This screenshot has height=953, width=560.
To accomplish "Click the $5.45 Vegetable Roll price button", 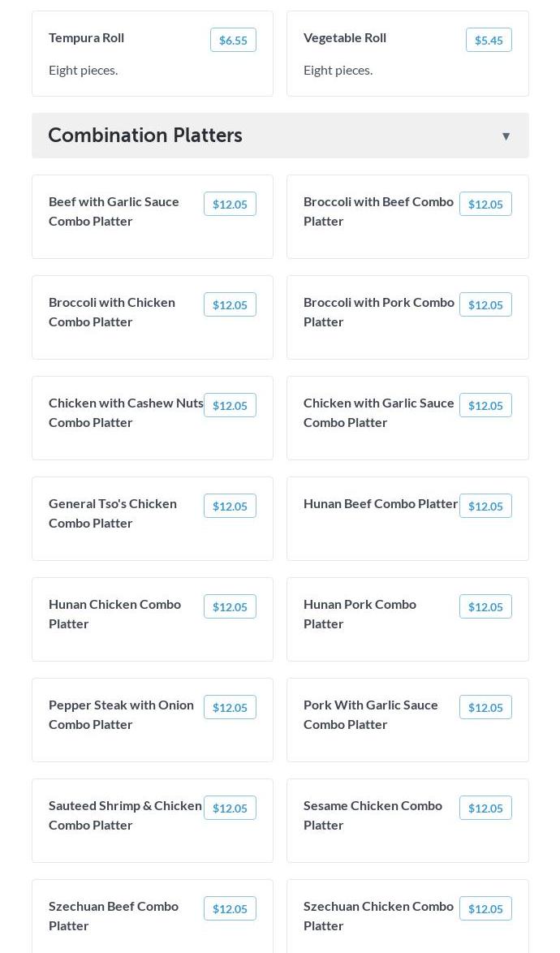I will (489, 40).
